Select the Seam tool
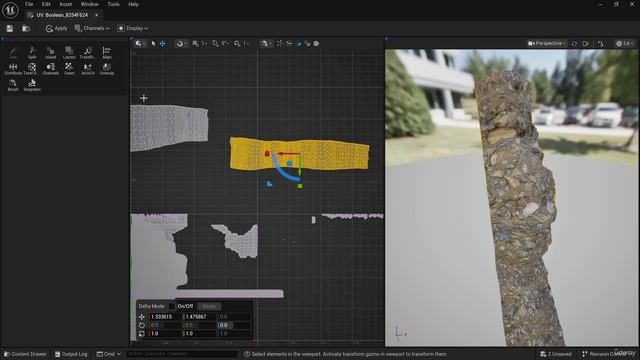640x360 pixels. click(69, 69)
